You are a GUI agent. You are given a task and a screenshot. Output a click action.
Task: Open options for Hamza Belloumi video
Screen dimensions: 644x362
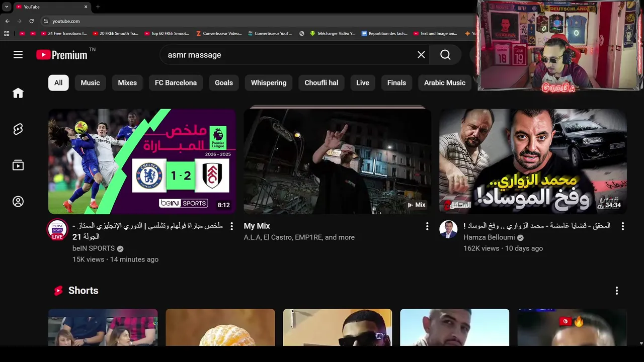click(622, 226)
